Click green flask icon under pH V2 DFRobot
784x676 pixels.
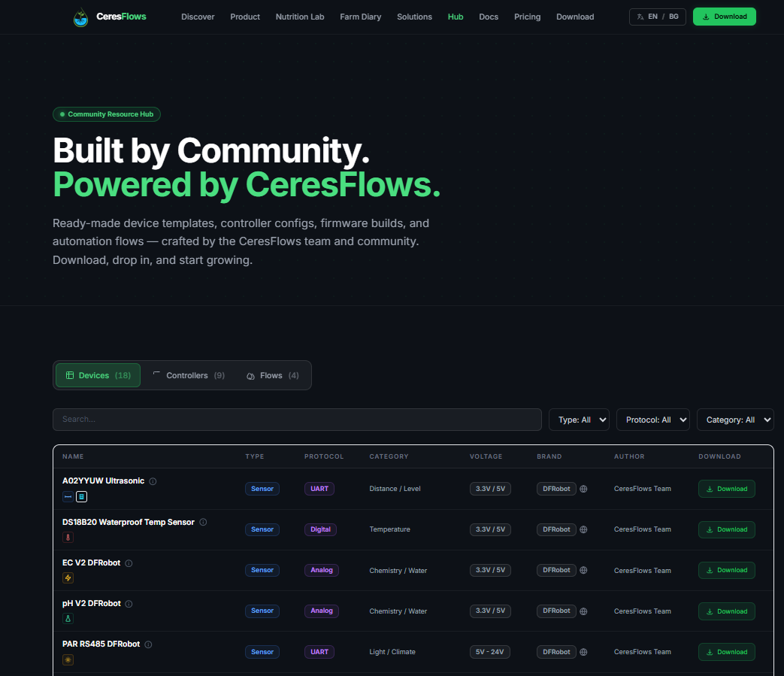click(68, 619)
